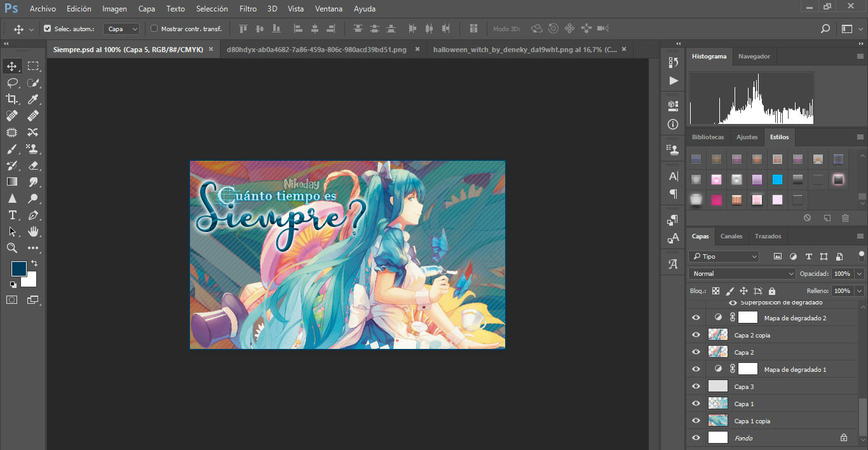Screen dimensions: 868x450
Task: Open the layer filter Tipo dropdown
Action: point(724,257)
